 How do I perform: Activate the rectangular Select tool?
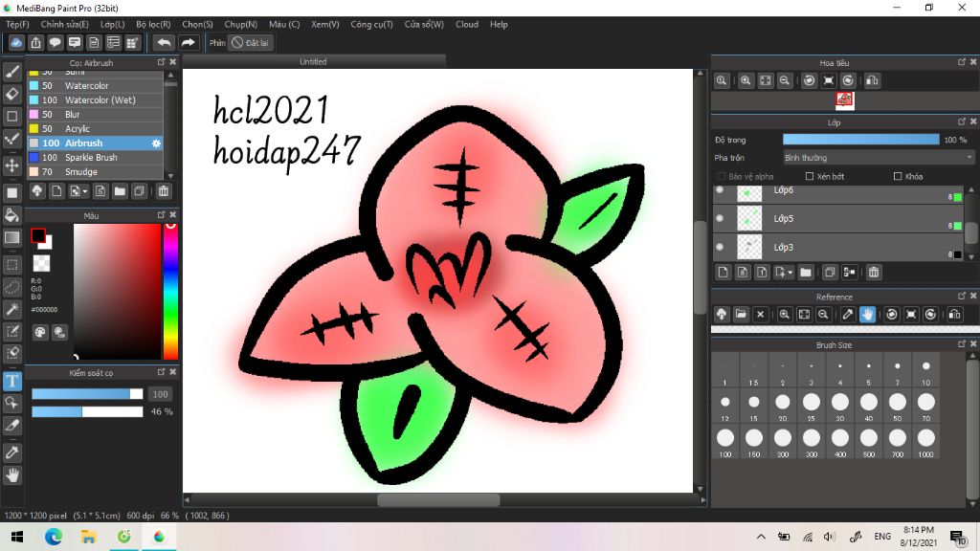click(x=11, y=265)
